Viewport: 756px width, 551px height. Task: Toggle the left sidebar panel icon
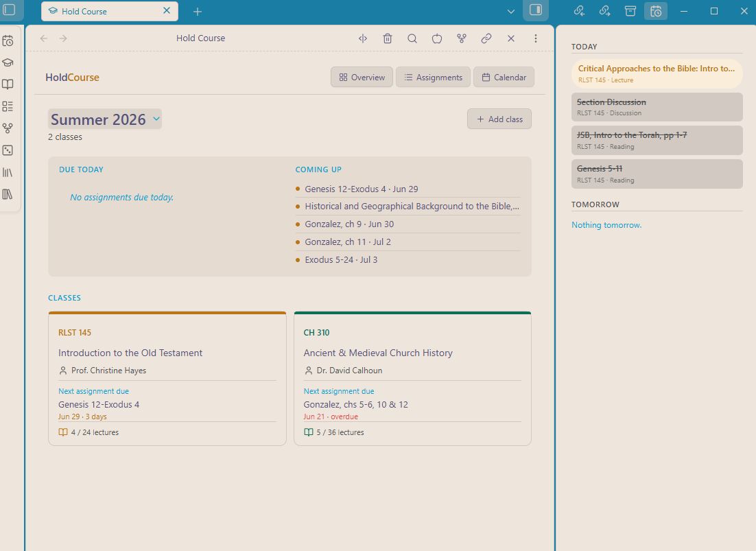[x=9, y=10]
